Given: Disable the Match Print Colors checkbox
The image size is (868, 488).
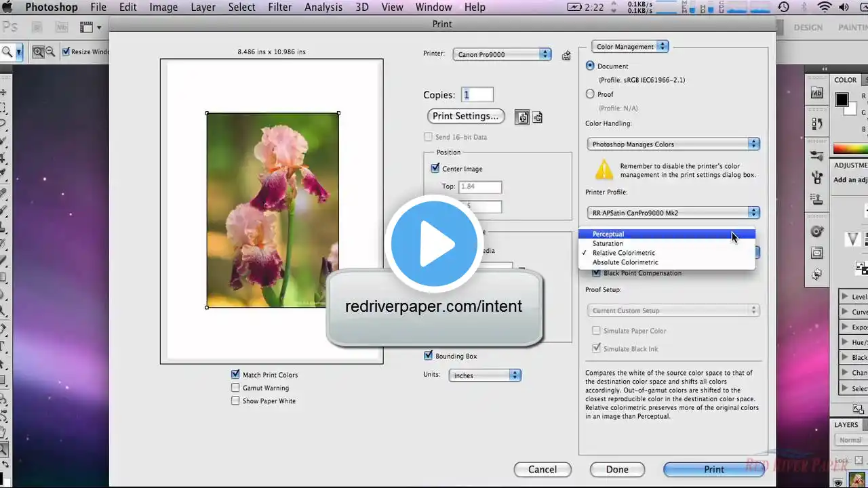Looking at the screenshot, I should point(235,374).
